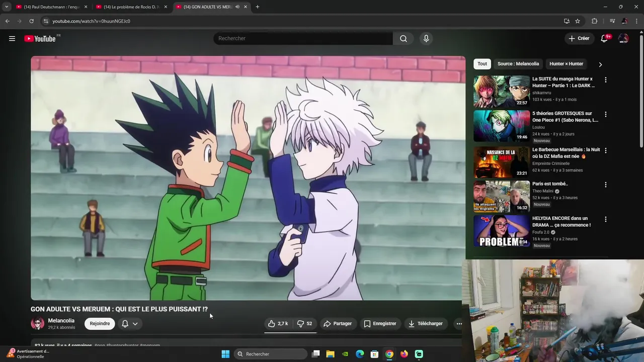Focus the YouTube Rechercher search field

pos(303,39)
